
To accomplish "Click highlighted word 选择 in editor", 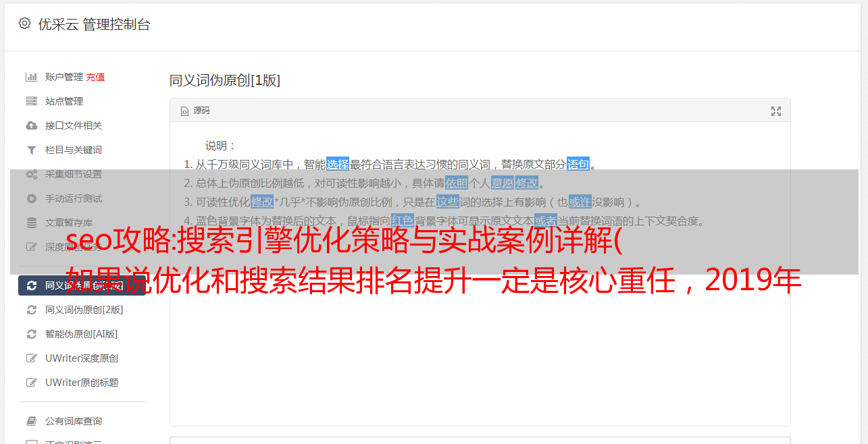I will click(x=338, y=164).
